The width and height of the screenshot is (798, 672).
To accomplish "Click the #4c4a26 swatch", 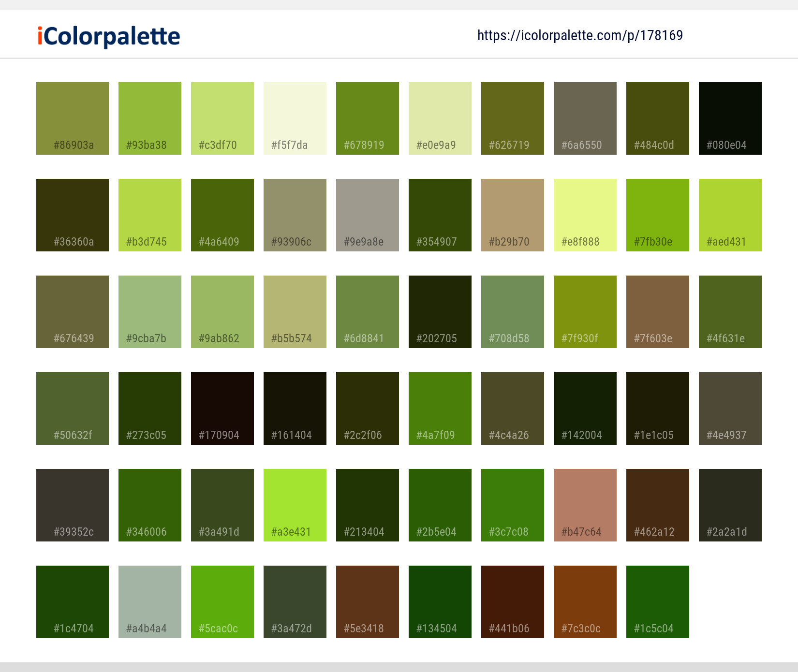I will click(513, 409).
